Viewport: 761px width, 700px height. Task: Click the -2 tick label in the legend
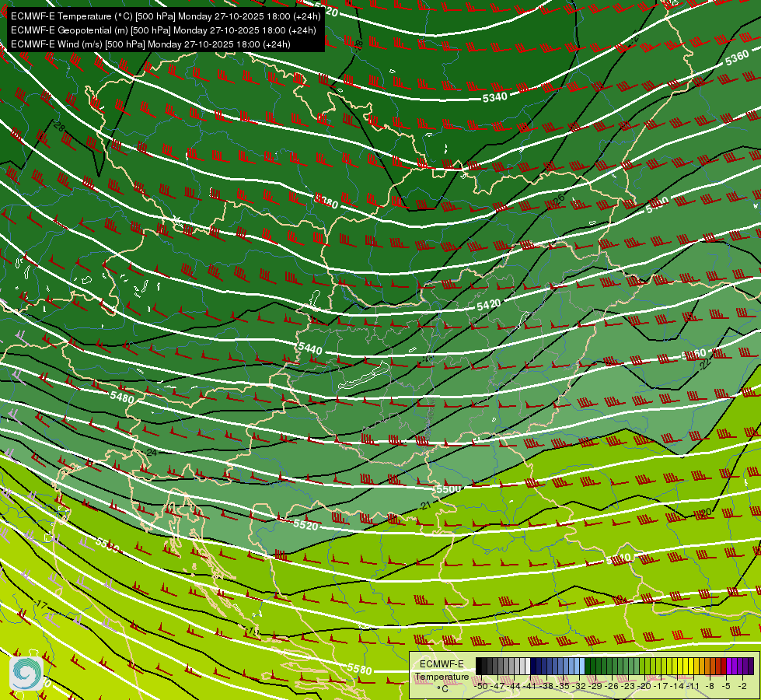742,686
